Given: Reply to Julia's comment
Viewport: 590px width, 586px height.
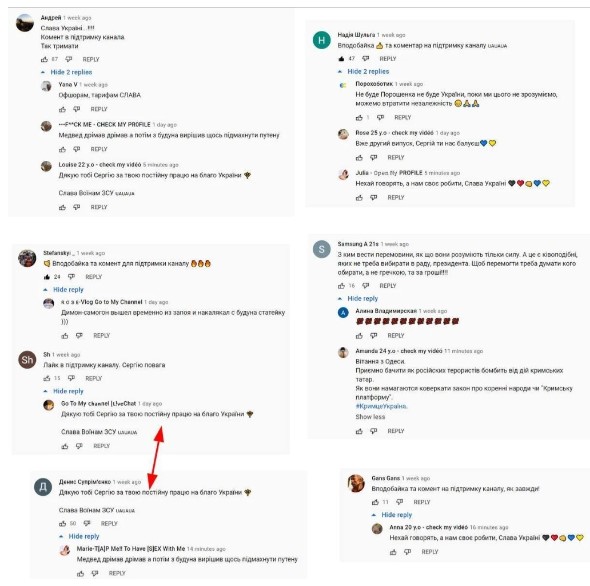Looking at the screenshot, I should (396, 197).
